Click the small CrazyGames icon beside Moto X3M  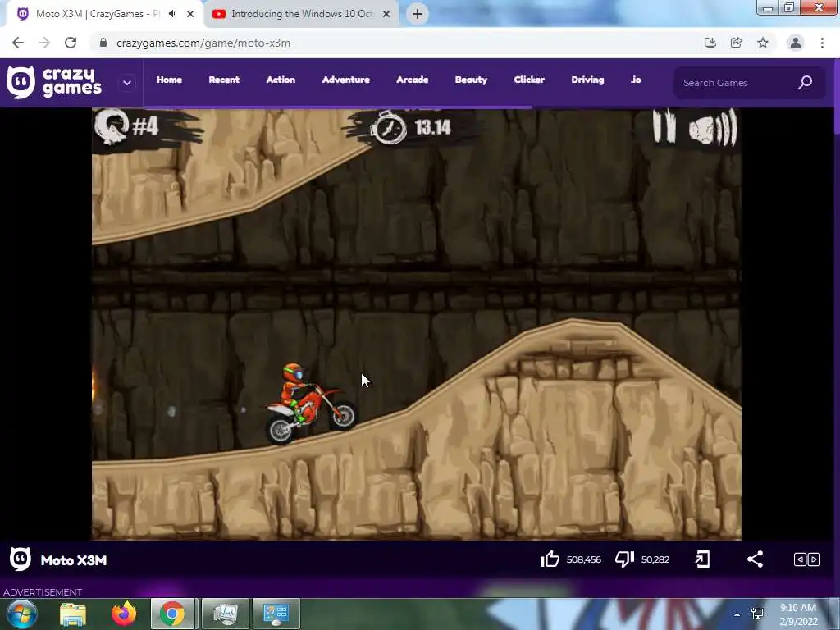click(x=21, y=559)
